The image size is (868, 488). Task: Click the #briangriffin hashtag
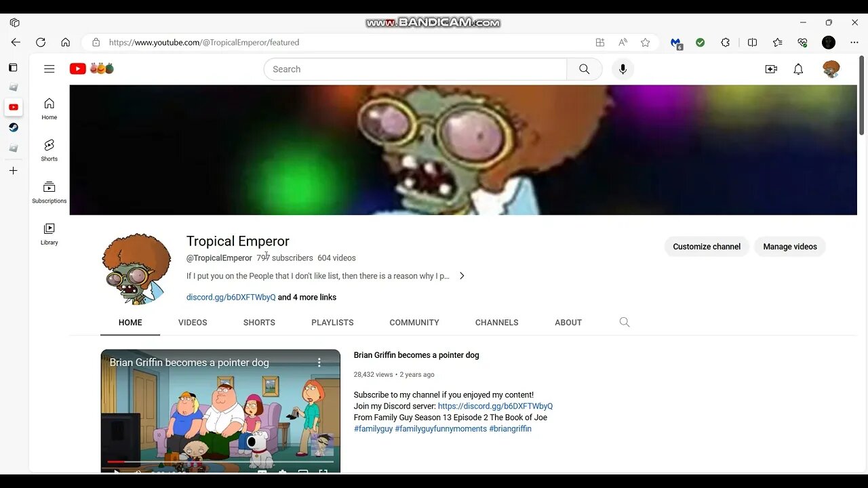(x=510, y=429)
